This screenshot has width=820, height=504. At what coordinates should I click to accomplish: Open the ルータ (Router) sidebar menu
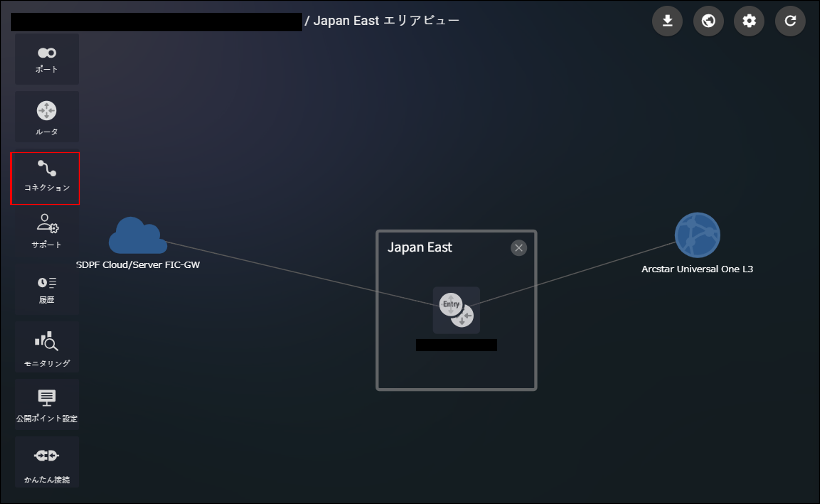pyautogui.click(x=47, y=117)
